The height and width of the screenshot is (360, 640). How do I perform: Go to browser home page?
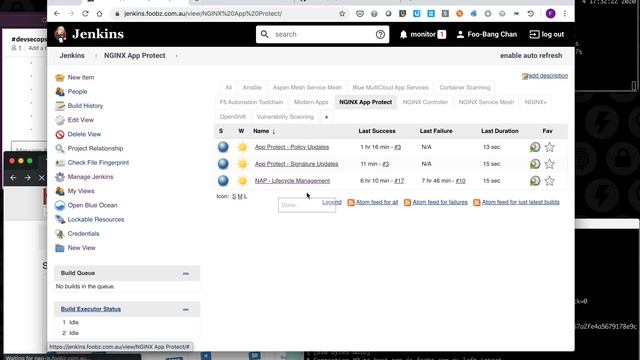pos(100,13)
